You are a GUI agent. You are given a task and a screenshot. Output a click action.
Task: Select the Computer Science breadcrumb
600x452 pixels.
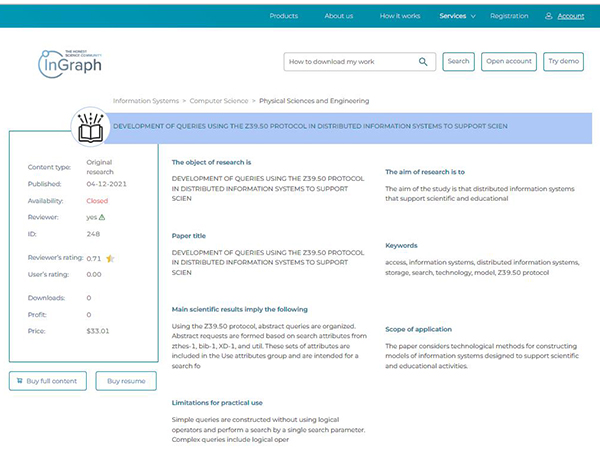[219, 101]
